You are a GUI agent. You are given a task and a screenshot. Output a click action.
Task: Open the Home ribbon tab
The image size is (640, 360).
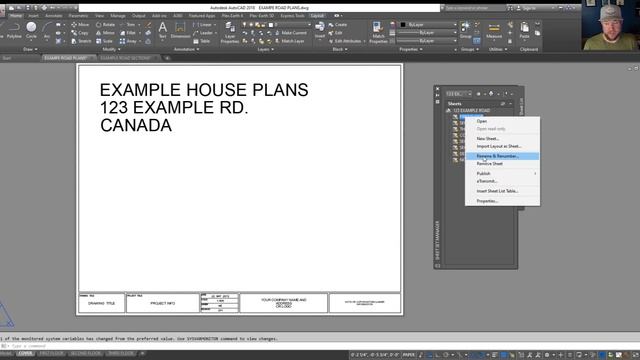(16, 16)
